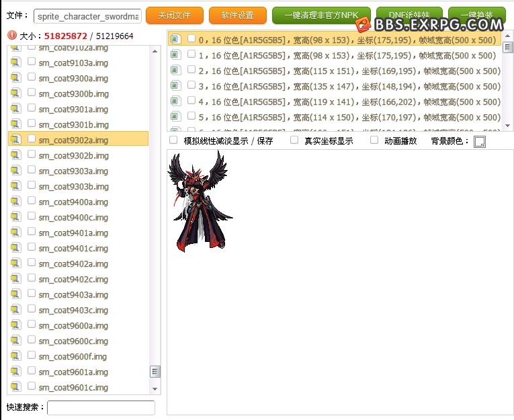
Task: Click the file icon for sm_coat9300b.img
Action: click(15, 93)
